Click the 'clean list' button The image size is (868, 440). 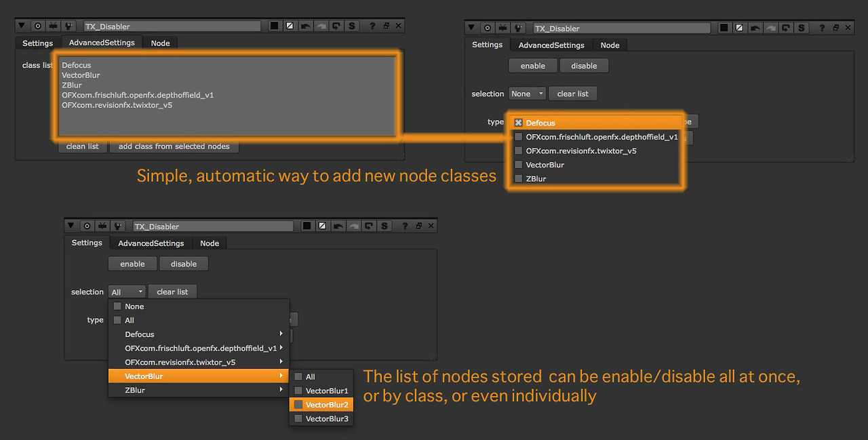pyautogui.click(x=82, y=146)
